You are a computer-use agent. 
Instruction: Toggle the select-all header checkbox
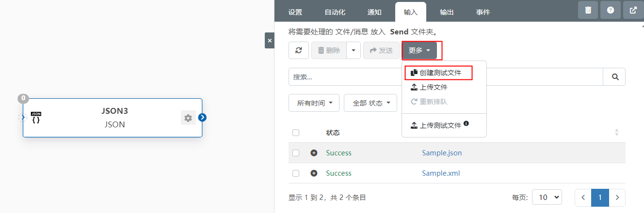[296, 132]
